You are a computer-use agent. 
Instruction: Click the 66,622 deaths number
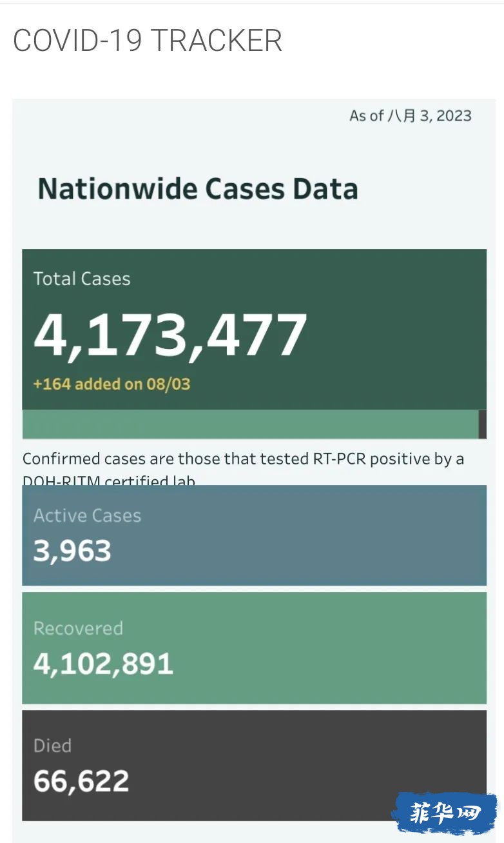pos(81,782)
